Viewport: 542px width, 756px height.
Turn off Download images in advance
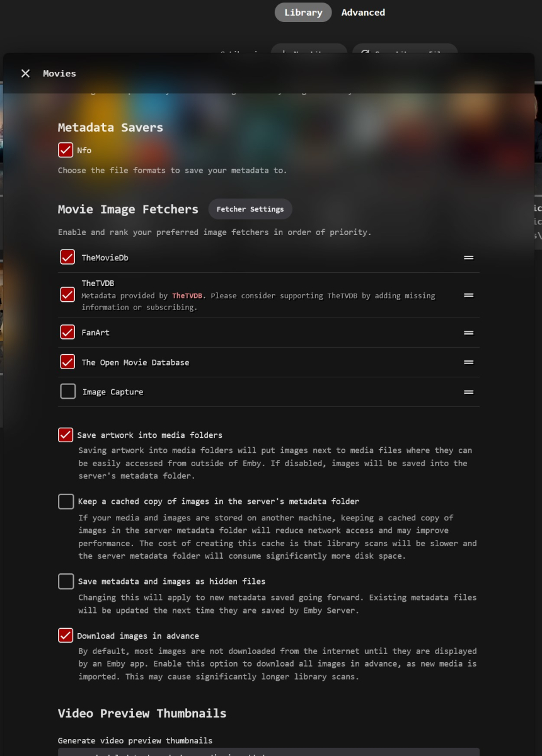click(x=66, y=636)
